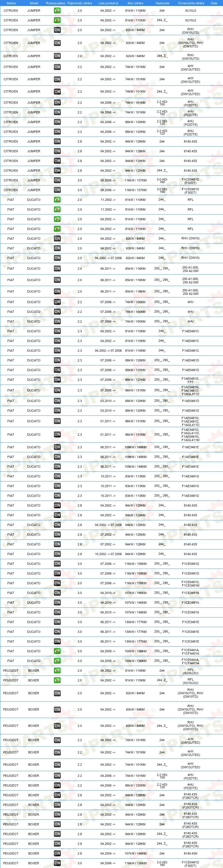Select the Rodzaj paliwa column header
The height and width of the screenshot is (868, 223).
pyautogui.click(x=56, y=3)
